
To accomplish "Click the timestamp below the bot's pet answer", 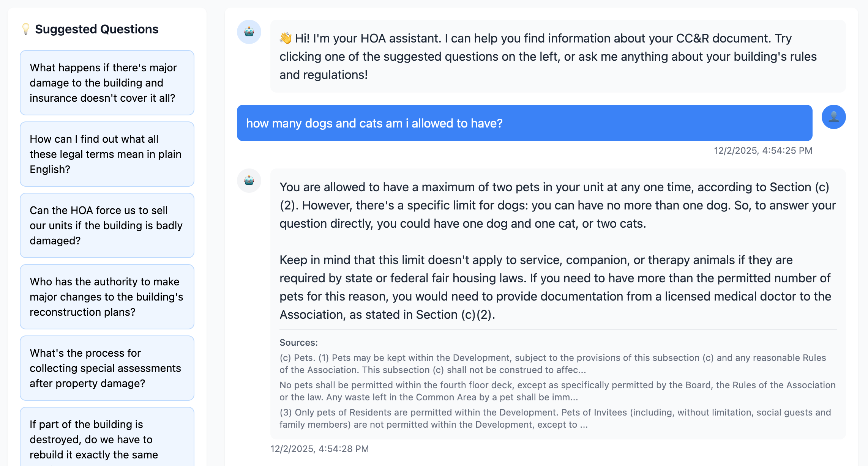I will click(319, 449).
